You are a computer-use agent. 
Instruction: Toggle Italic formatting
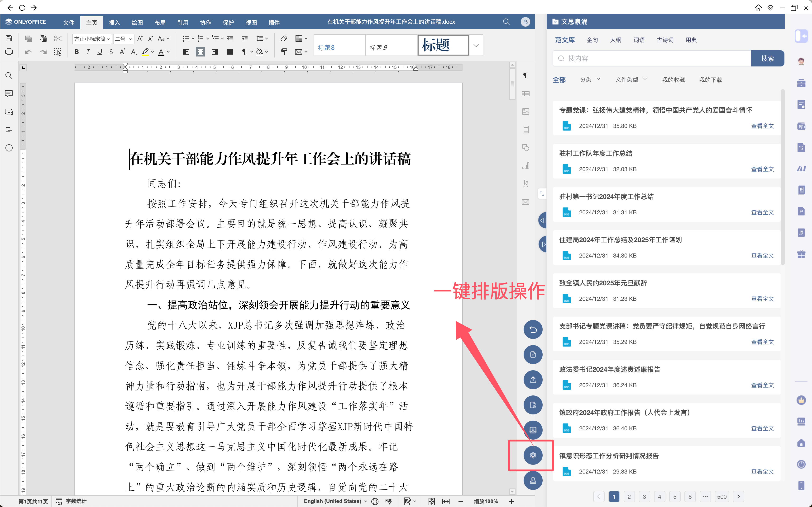click(x=88, y=52)
